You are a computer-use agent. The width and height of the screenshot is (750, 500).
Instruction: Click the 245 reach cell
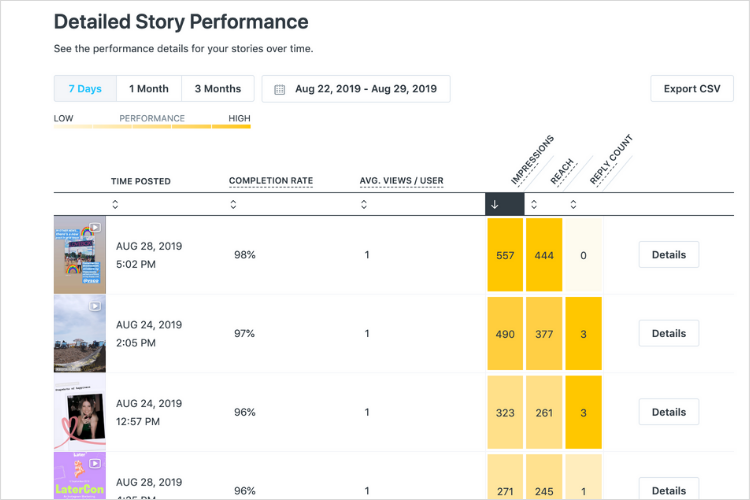pos(544,477)
